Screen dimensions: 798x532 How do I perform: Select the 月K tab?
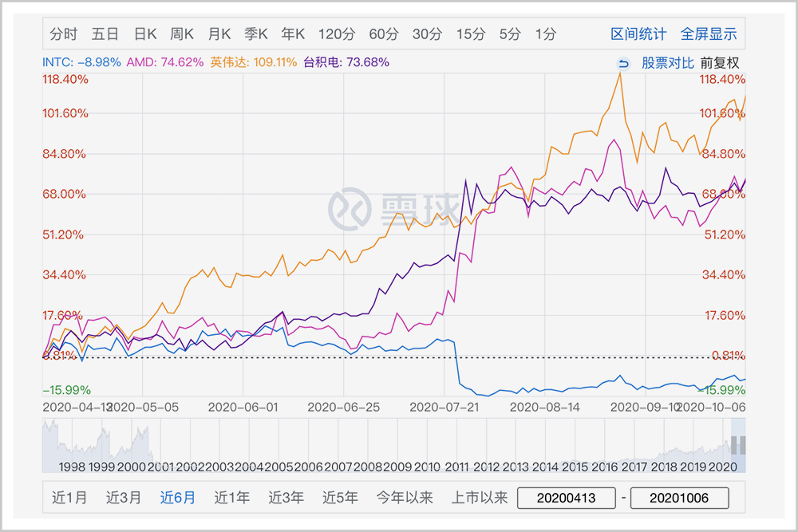click(x=219, y=34)
